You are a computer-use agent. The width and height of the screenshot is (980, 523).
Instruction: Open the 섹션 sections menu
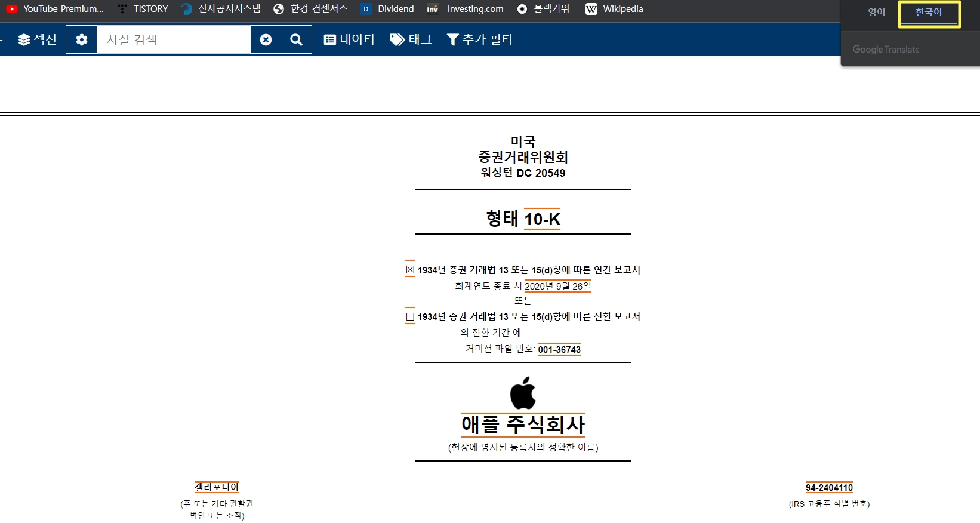point(37,39)
